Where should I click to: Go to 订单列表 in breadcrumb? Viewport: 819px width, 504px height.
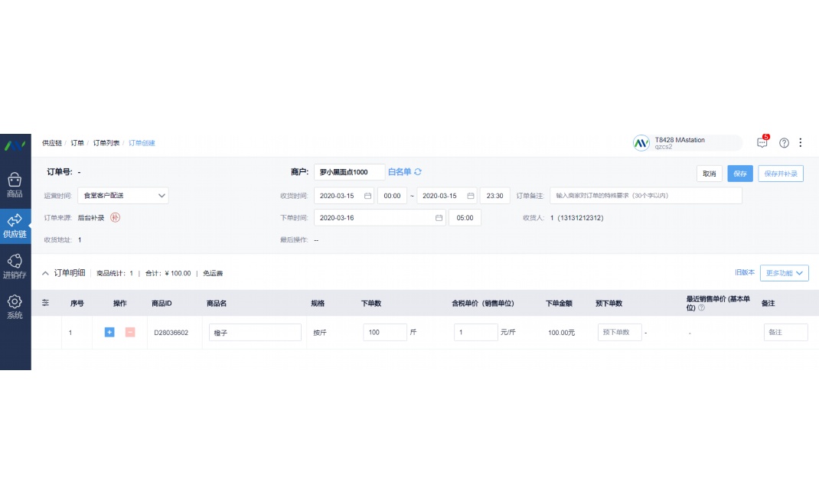click(x=106, y=143)
